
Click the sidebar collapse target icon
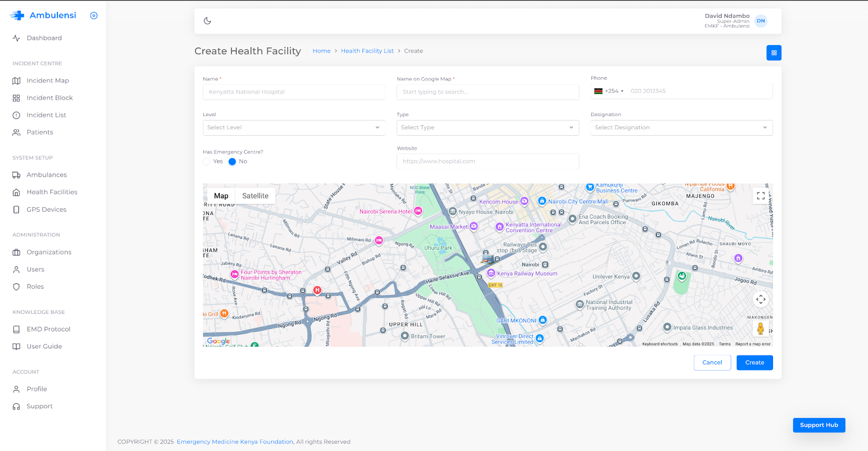coord(94,16)
